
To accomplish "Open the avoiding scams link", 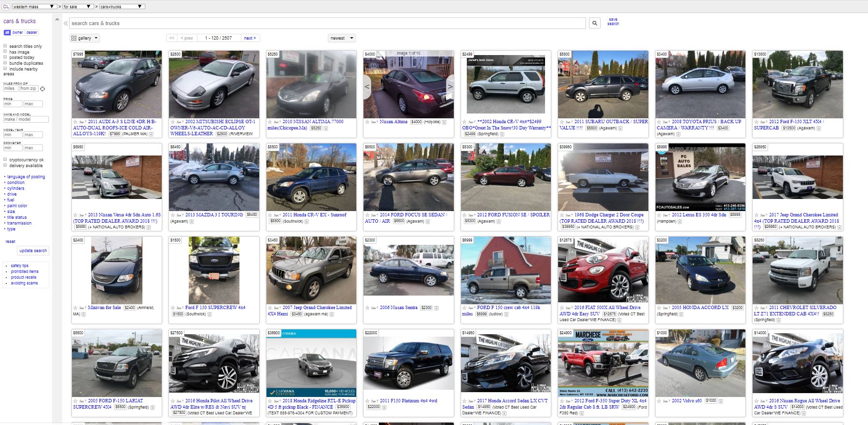I will point(24,283).
